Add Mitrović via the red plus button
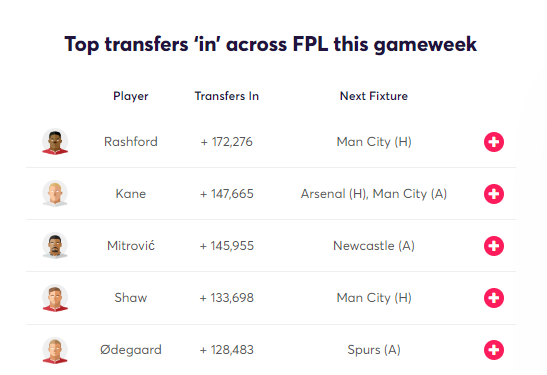This screenshot has width=547, height=375. pos(494,246)
